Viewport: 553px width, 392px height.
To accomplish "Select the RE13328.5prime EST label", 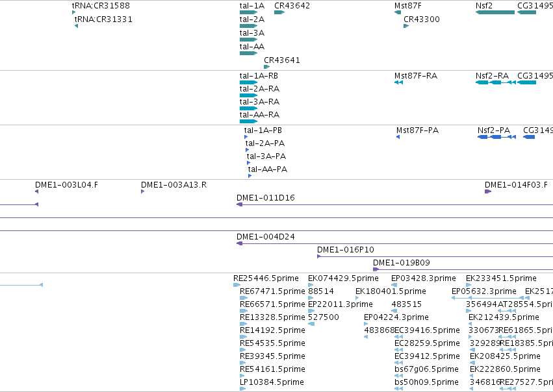I will tap(272, 317).
